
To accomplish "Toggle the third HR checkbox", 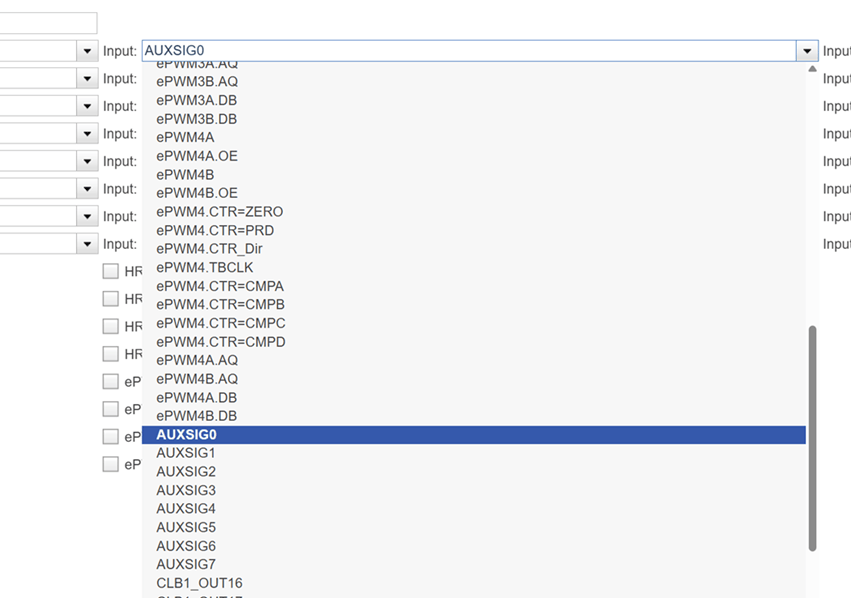I will pos(111,326).
